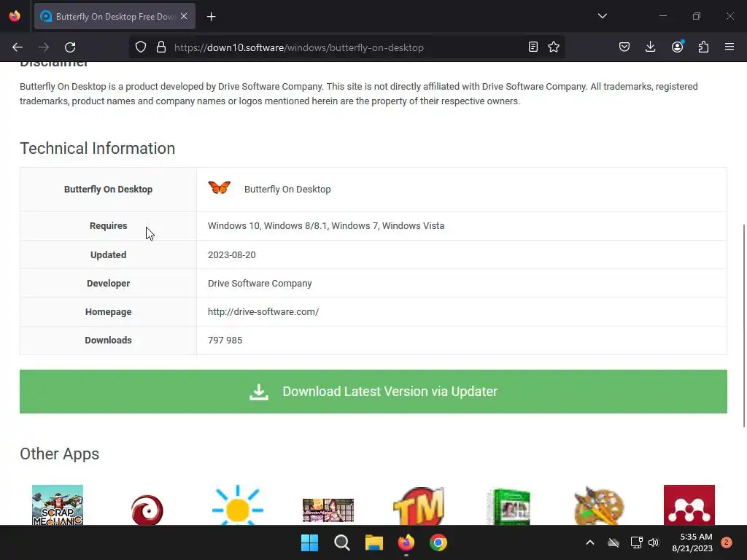The width and height of the screenshot is (747, 560).
Task: Bookmark this page with star icon
Action: [554, 47]
